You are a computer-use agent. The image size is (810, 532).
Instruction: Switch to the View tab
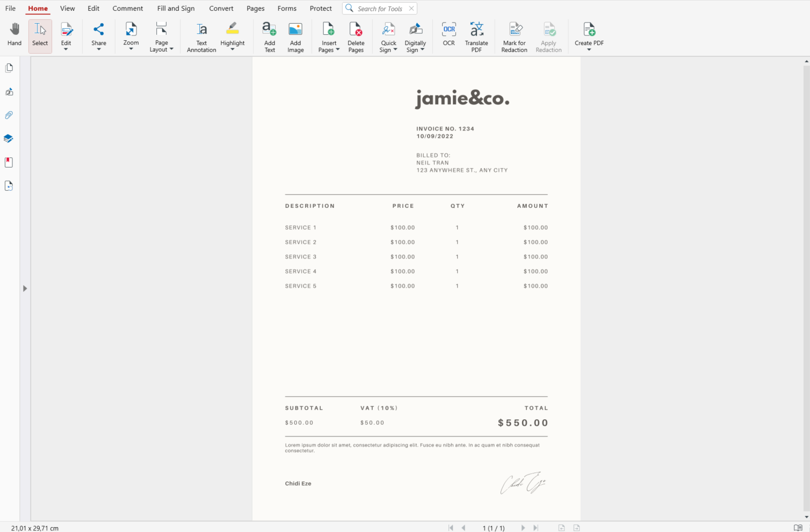click(x=68, y=8)
